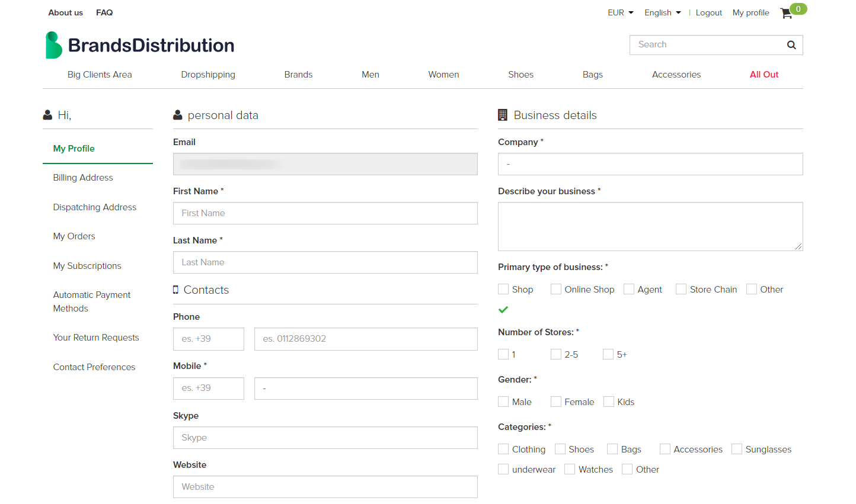Open the Dropshipping menu item
This screenshot has height=504, width=856.
pos(208,75)
